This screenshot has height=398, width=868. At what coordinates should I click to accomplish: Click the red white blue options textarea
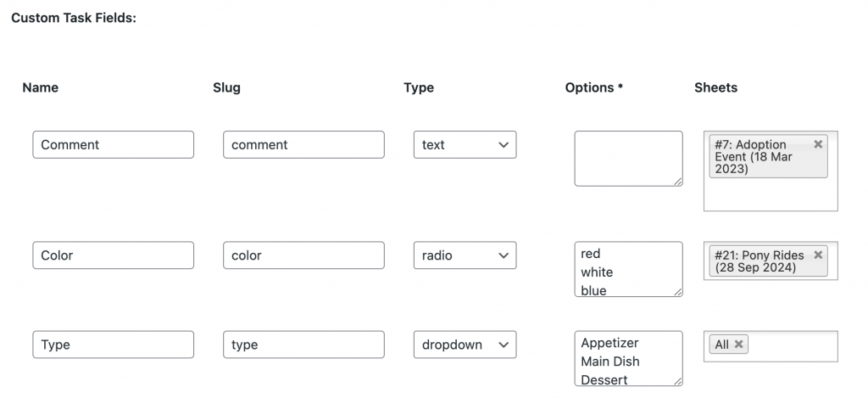(x=628, y=269)
